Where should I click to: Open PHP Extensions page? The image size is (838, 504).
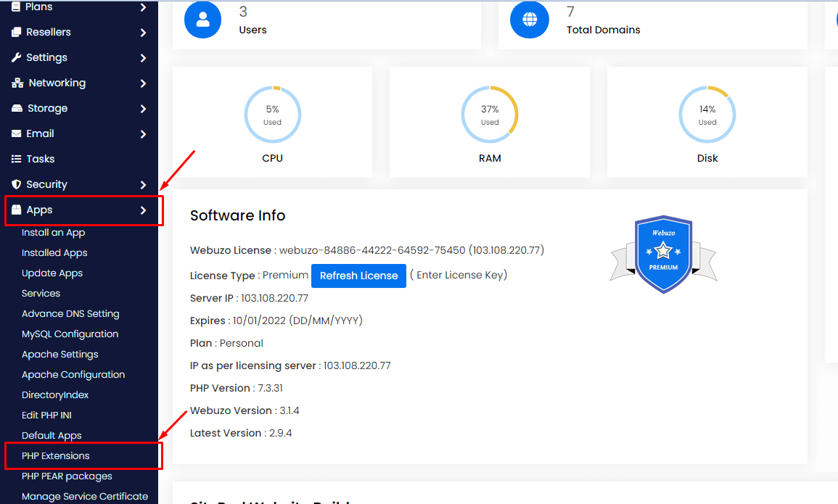(x=56, y=455)
